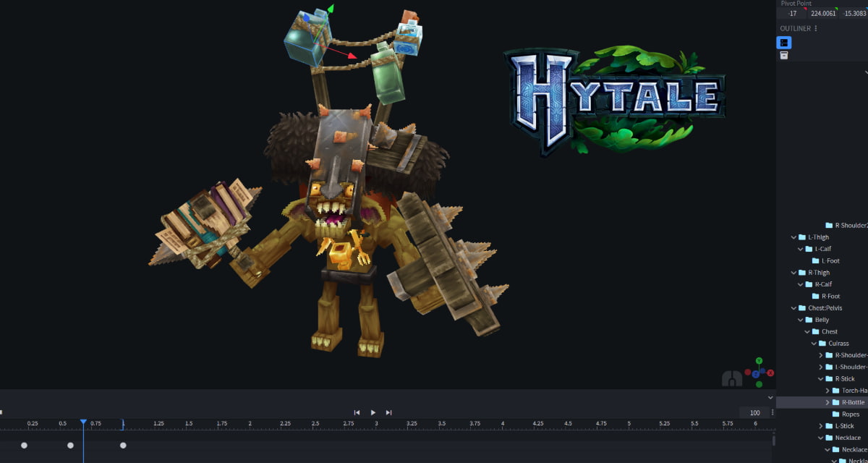This screenshot has width=868, height=463.
Task: Select the keyframe dot near 0.5
Action: (70, 446)
